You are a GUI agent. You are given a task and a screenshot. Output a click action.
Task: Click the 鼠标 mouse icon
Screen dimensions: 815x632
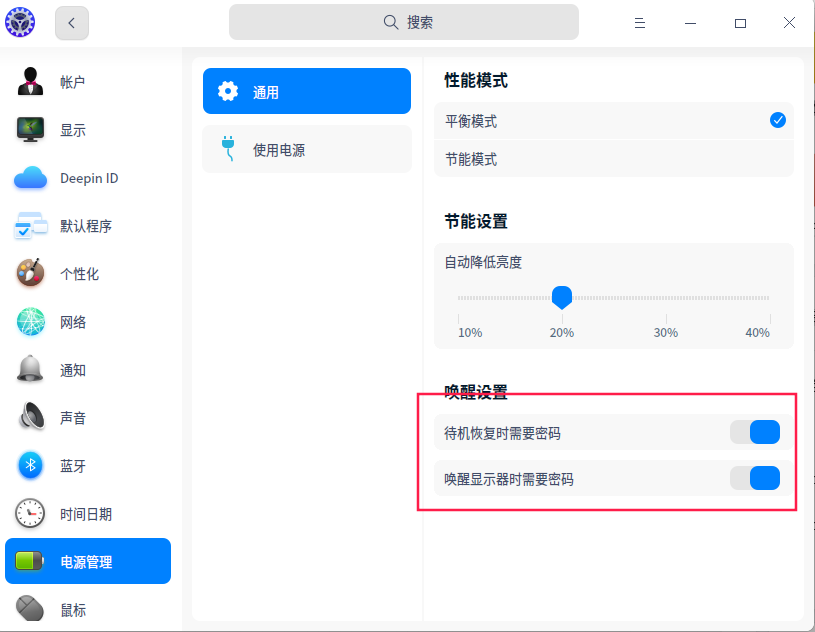coord(30,608)
